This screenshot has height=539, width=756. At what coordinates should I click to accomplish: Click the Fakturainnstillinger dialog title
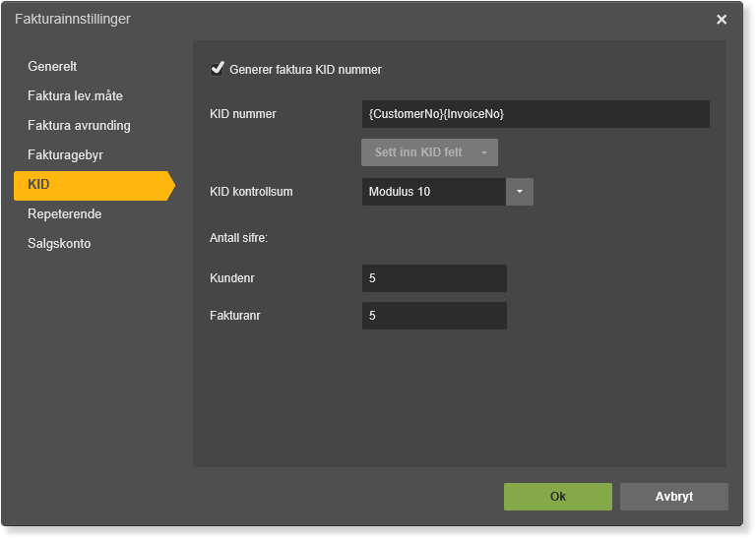[73, 20]
